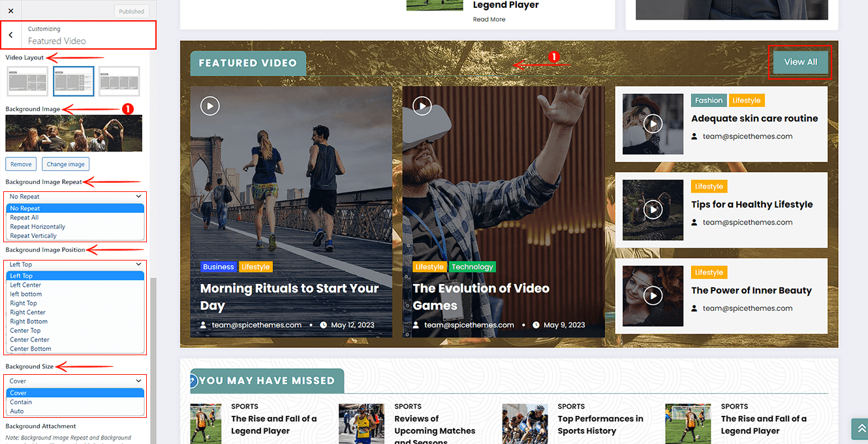Click the Technology tag on Video Games post
This screenshot has width=868, height=444.
(x=472, y=267)
